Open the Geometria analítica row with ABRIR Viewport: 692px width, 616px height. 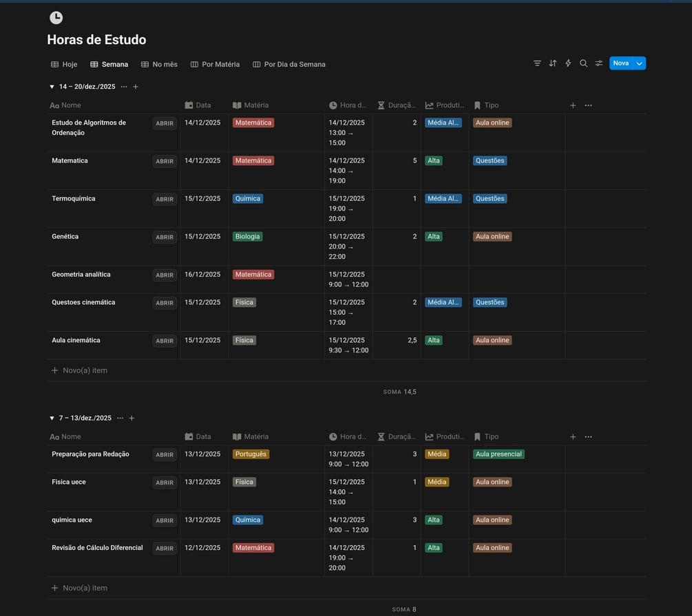(x=165, y=275)
